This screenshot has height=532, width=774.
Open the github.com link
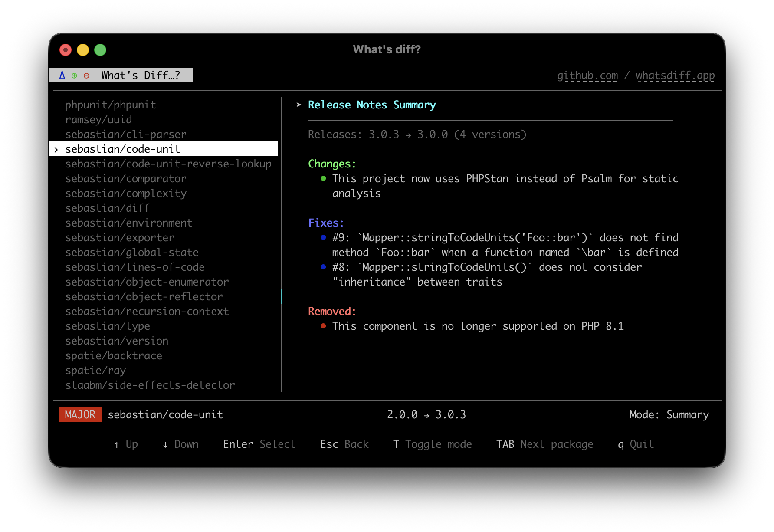click(588, 75)
